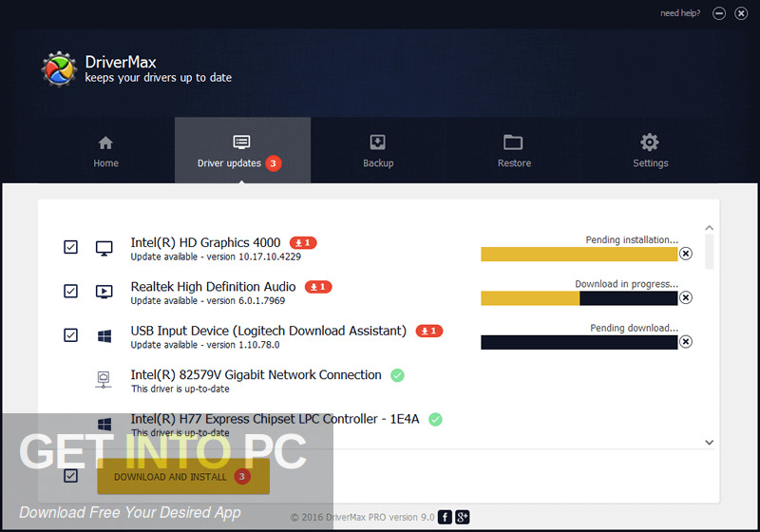This screenshot has width=760, height=532.
Task: Click the scroll up arrow of driver list
Action: coord(709,228)
